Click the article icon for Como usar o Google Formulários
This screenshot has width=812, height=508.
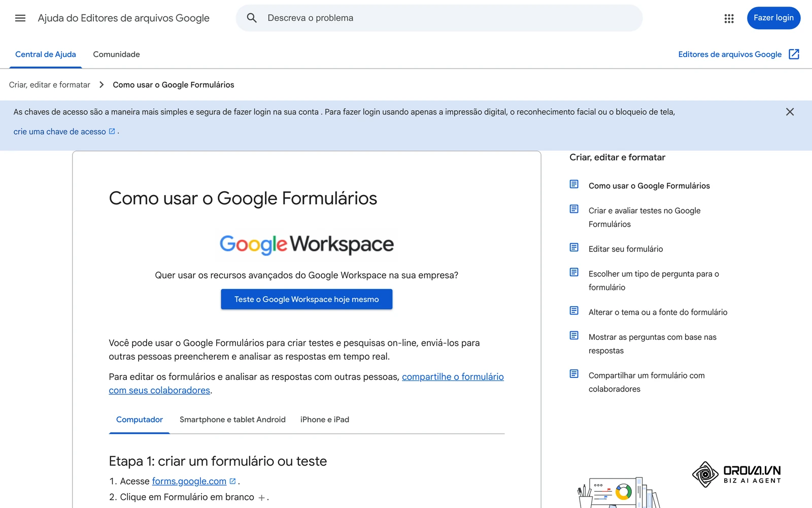point(574,184)
